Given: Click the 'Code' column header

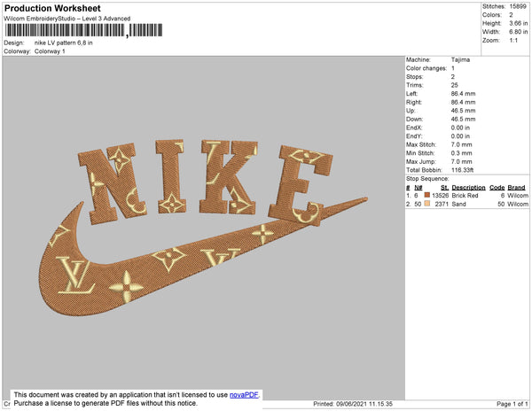Looking at the screenshot, I should [497, 188].
